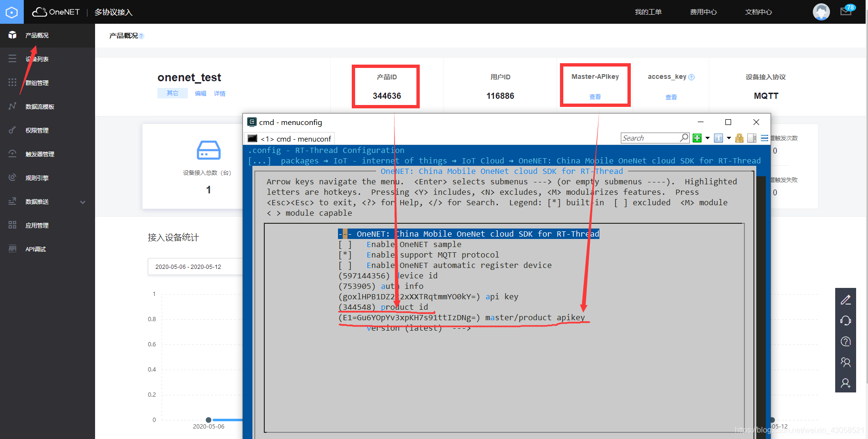
Task: Click the headset customer service icon
Action: point(846,321)
